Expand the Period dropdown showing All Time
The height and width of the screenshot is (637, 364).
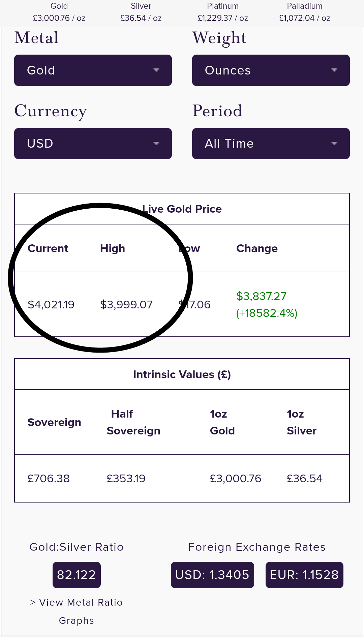[x=271, y=143]
